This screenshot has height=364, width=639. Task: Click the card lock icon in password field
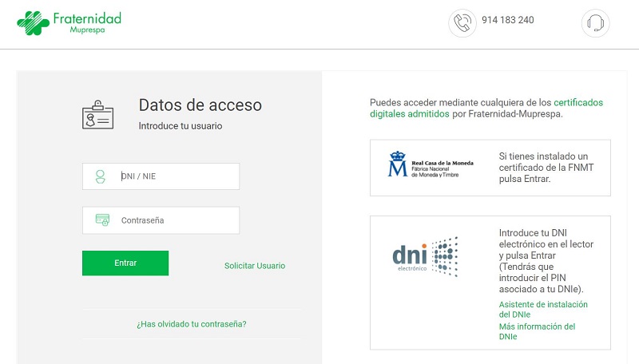(x=102, y=220)
